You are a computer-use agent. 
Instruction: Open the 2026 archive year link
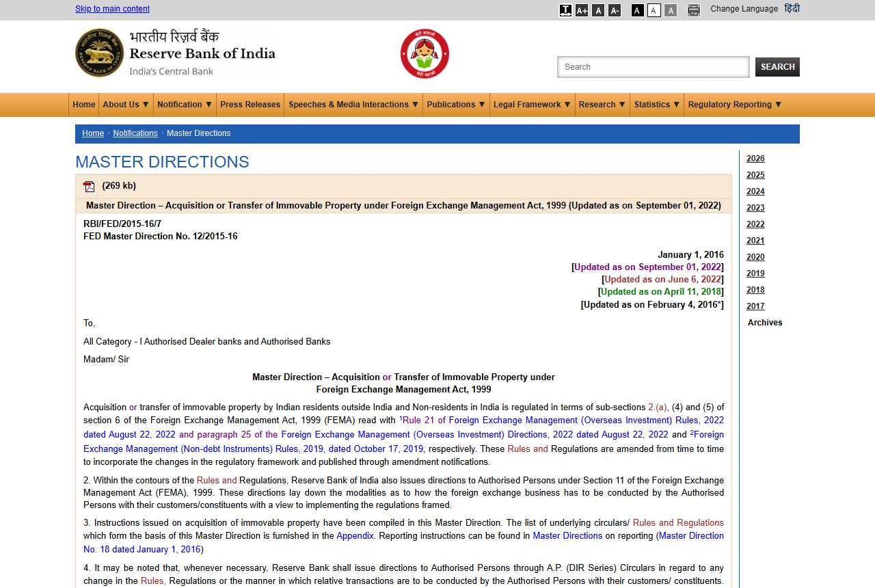pos(755,159)
